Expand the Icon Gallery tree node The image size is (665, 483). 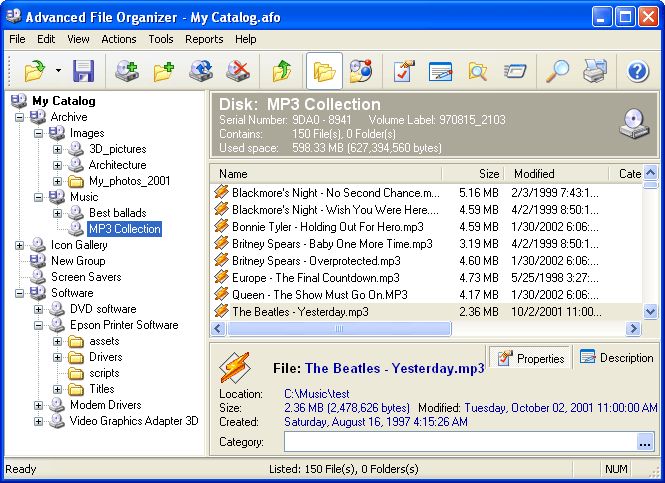click(x=19, y=245)
